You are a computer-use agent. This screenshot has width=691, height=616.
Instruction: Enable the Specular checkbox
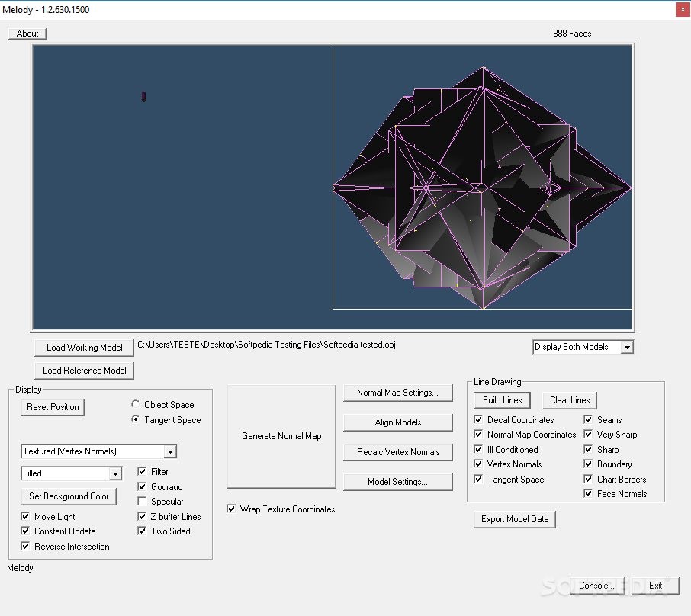[x=142, y=502]
